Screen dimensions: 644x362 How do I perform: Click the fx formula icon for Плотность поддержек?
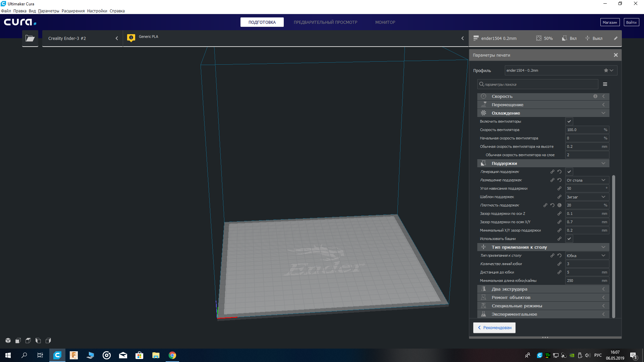[559, 205]
